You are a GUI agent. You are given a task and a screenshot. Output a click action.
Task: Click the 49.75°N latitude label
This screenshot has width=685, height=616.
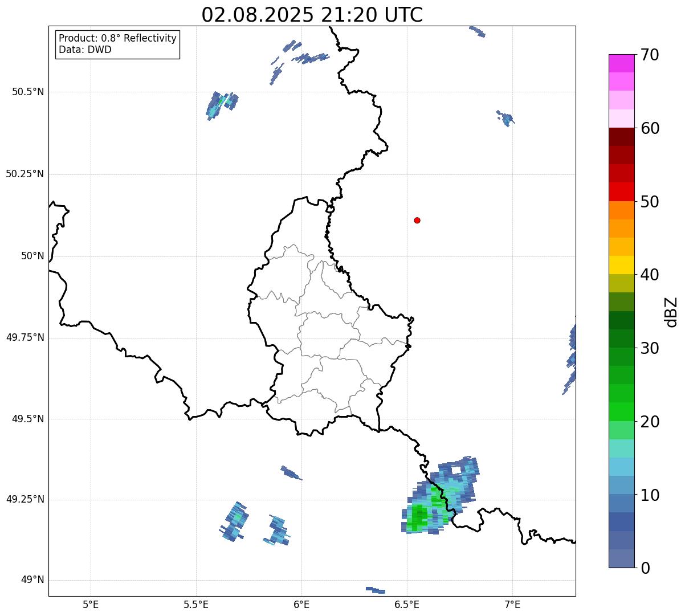pos(25,337)
